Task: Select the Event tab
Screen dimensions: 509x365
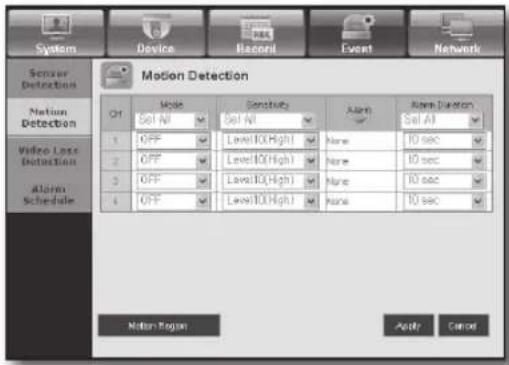Action: pyautogui.click(x=356, y=33)
